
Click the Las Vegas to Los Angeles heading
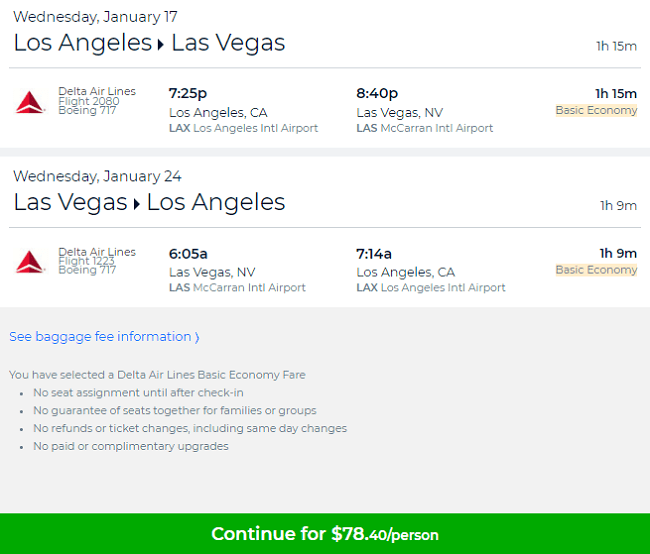pos(149,202)
